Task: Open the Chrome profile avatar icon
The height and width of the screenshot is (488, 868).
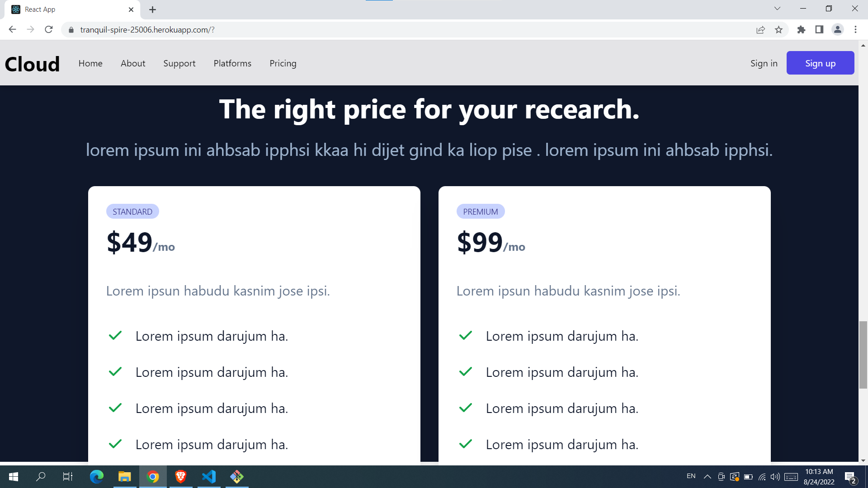Action: pyautogui.click(x=837, y=30)
